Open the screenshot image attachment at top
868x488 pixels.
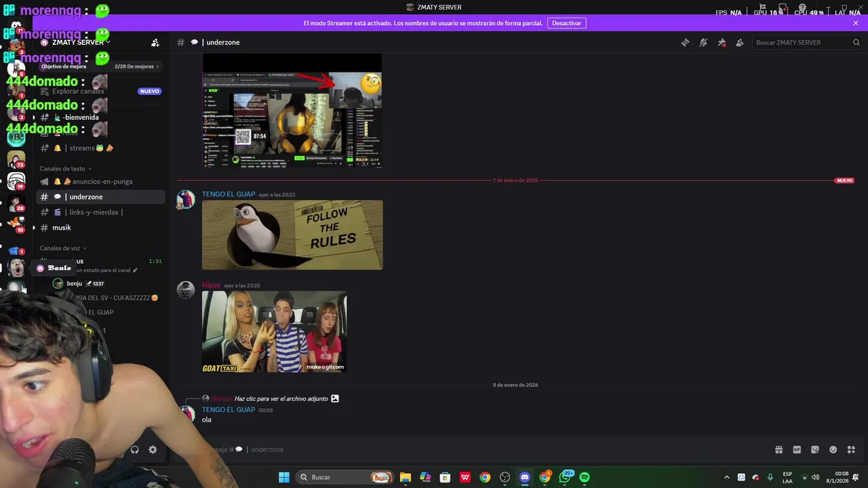(292, 110)
